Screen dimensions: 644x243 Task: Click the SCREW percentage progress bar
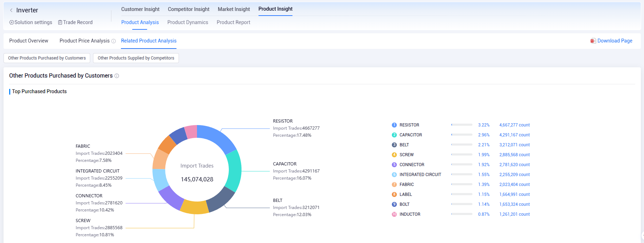462,155
